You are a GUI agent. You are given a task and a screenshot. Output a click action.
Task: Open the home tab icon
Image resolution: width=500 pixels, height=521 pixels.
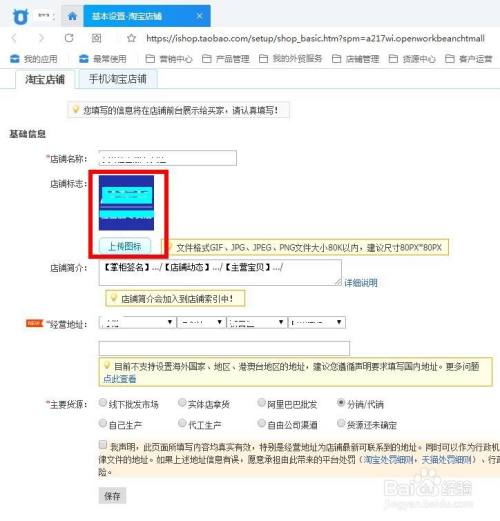click(72, 16)
